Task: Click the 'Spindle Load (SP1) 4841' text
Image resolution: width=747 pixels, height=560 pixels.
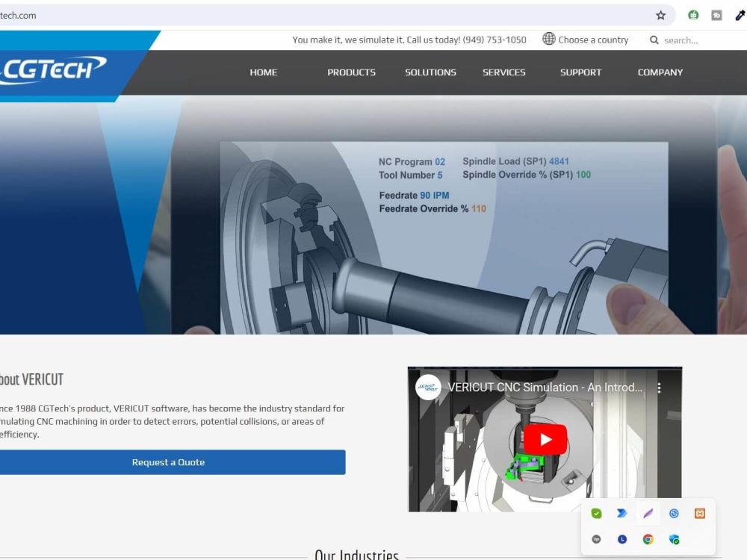Action: coord(515,161)
